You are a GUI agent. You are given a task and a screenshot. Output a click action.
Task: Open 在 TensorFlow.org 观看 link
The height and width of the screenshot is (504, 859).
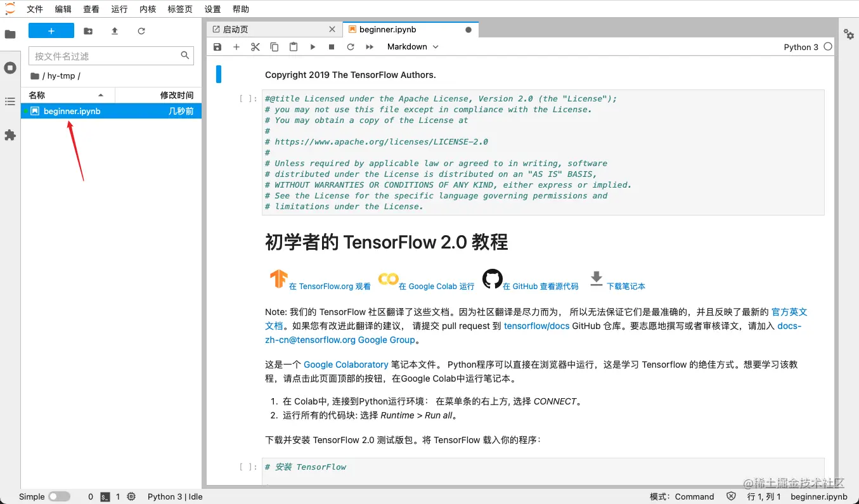[x=330, y=287]
